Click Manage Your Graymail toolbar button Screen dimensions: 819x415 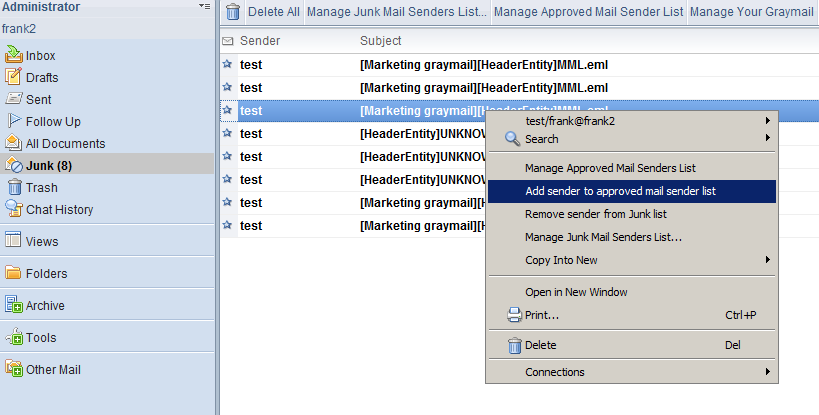point(751,12)
